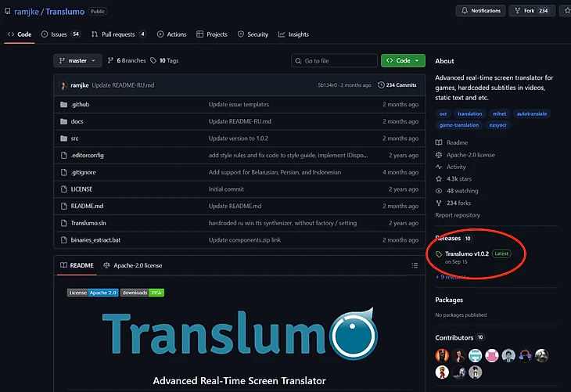The height and width of the screenshot is (392, 571).
Task: Click first contributor avatar
Action: [442, 355]
